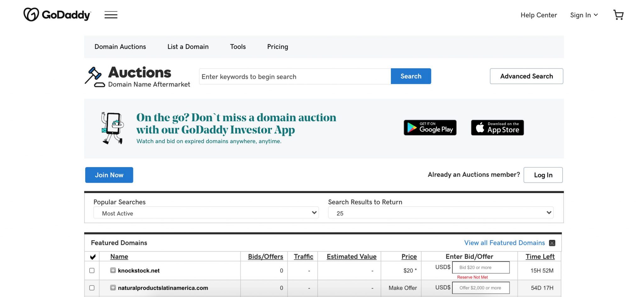This screenshot has height=297, width=644.
Task: Click the phone mascot illustration in the banner
Action: (112, 128)
